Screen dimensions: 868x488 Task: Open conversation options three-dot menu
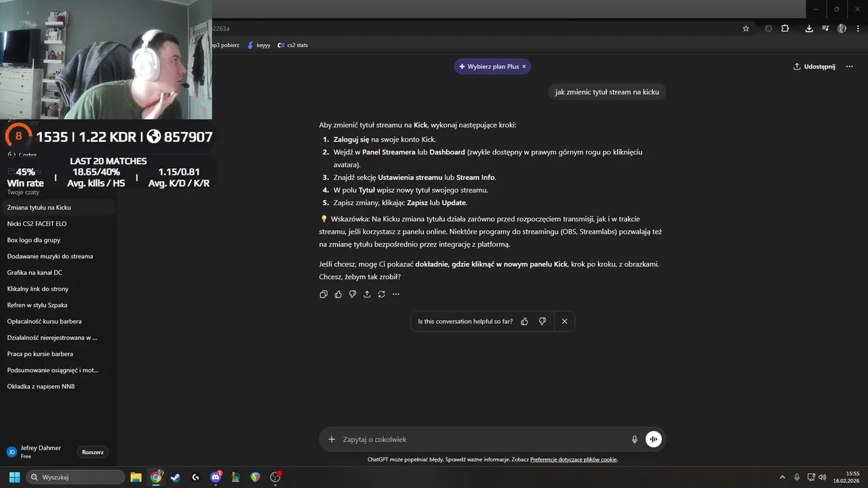pos(849,66)
